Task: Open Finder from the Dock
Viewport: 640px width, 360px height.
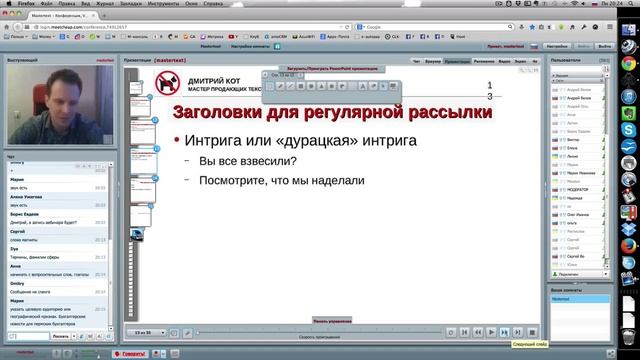Action: click(629, 30)
